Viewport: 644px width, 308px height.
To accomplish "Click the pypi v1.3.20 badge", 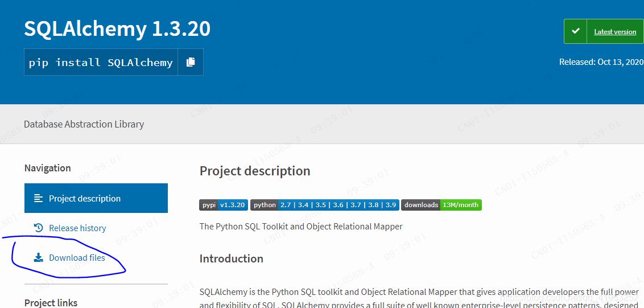I will pos(224,205).
